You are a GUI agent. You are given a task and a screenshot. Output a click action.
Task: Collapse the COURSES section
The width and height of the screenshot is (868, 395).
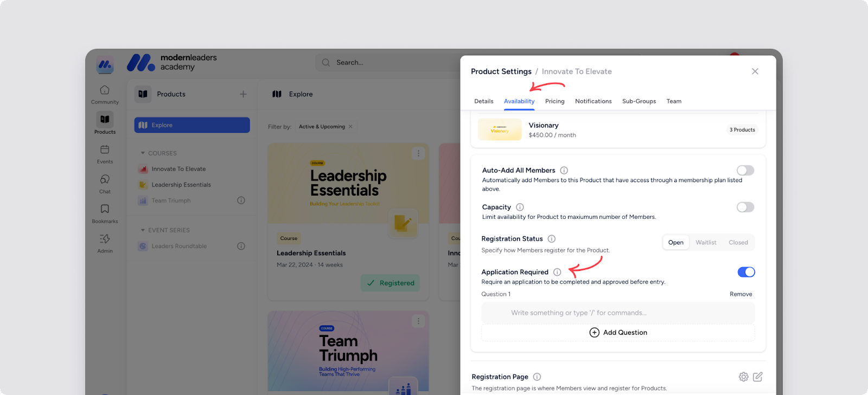coord(143,153)
